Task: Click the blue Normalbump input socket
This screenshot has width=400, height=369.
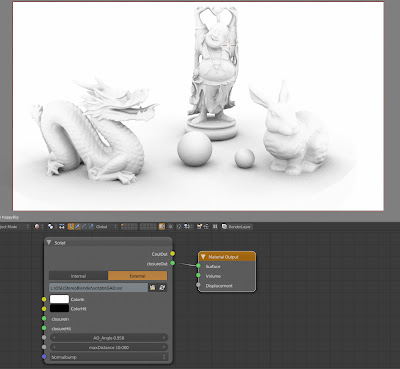Action: click(44, 357)
